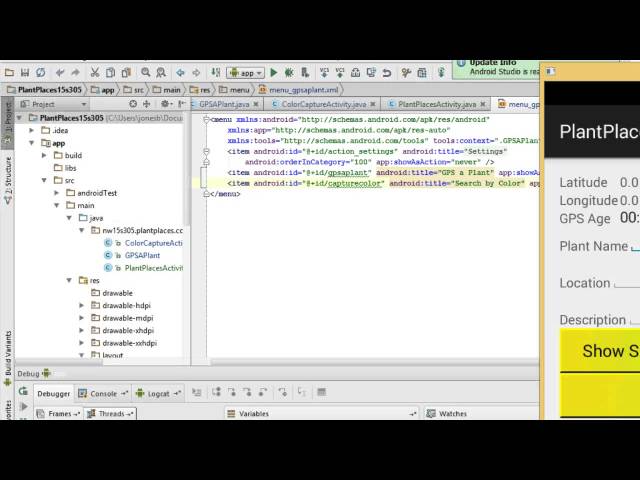This screenshot has width=640, height=480.
Task: Navigate forward with the right arrow
Action: (x=196, y=73)
